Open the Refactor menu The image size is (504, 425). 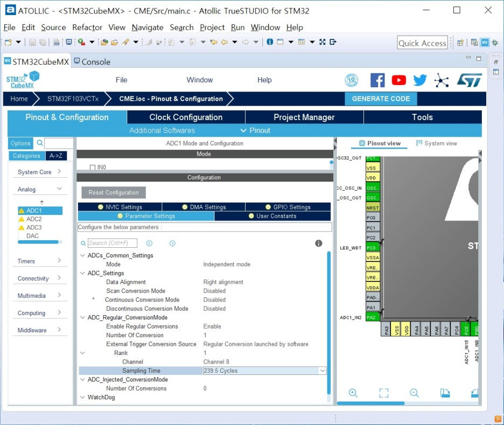(x=87, y=27)
